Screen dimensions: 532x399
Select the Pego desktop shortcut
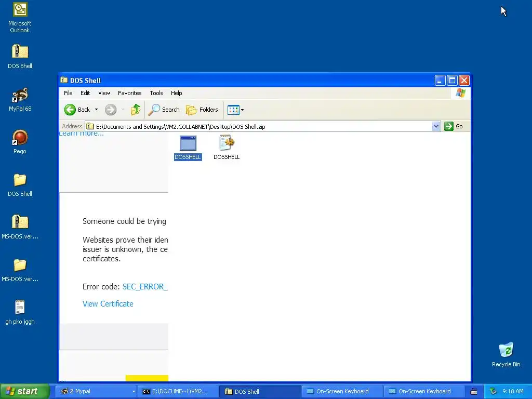pos(20,142)
